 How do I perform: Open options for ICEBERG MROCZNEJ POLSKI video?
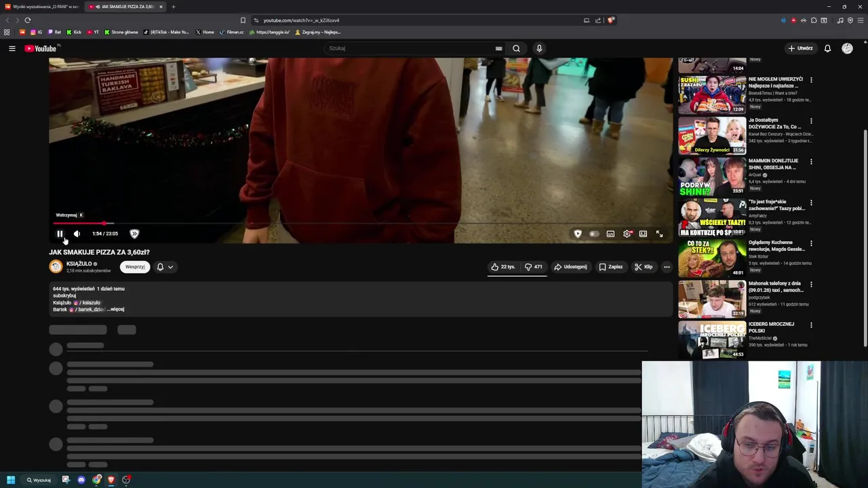[x=811, y=325]
